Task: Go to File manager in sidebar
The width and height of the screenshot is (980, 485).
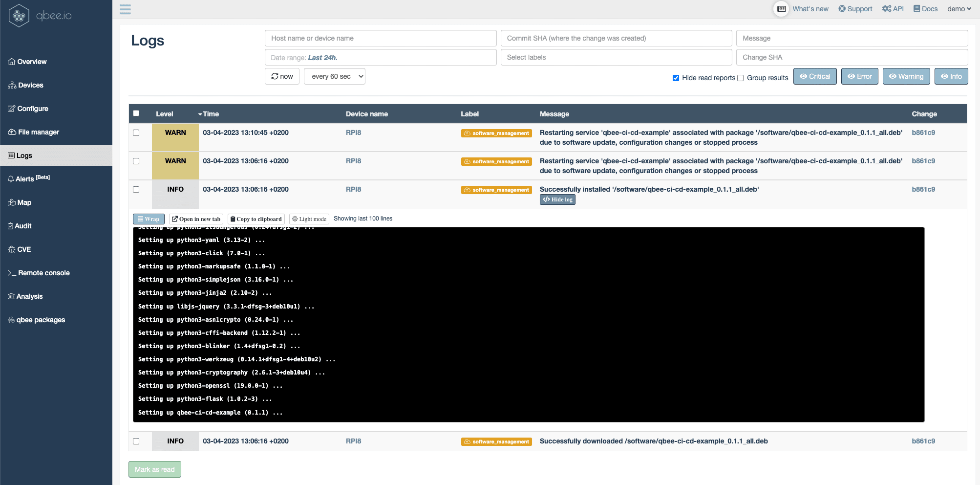Action: click(38, 132)
